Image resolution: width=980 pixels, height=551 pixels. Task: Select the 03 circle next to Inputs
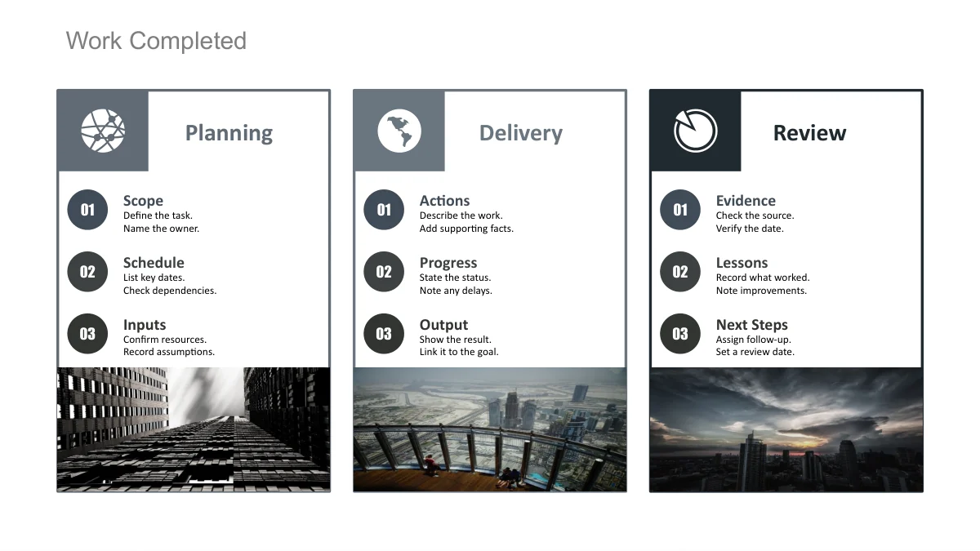click(x=87, y=334)
